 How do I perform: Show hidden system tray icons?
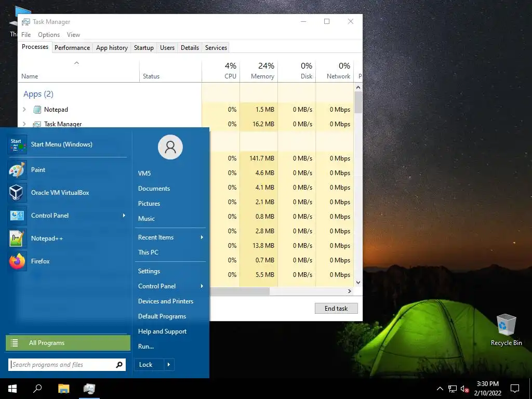pos(440,389)
